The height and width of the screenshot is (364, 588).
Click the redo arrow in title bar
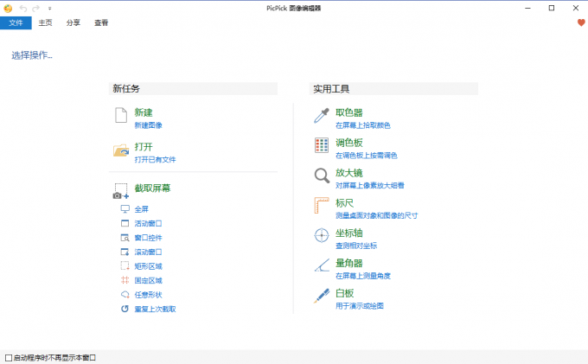pyautogui.click(x=36, y=9)
